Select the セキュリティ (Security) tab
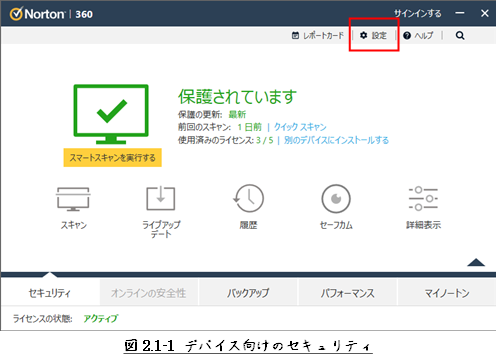 (x=50, y=293)
